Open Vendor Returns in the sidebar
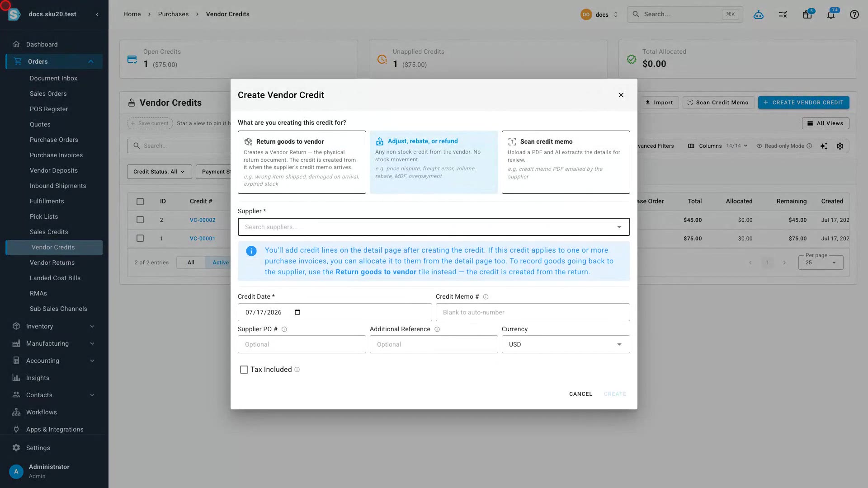The width and height of the screenshot is (868, 488). (x=52, y=263)
